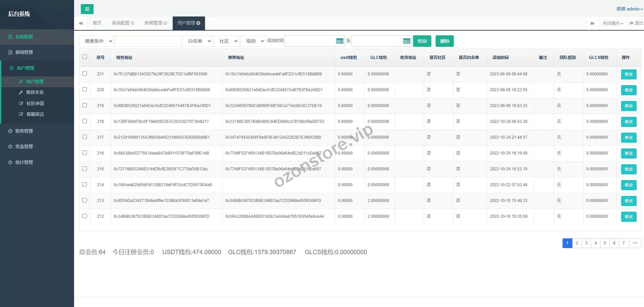Check the checkbox for row 216
Viewport: 644px width, 307px height.
click(84, 153)
